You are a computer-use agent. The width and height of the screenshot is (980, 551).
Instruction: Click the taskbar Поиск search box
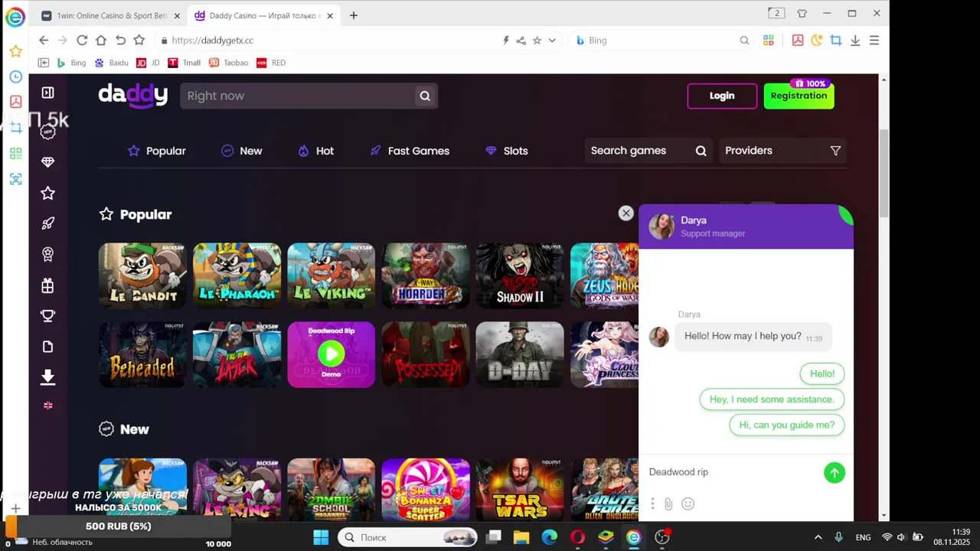pos(407,537)
